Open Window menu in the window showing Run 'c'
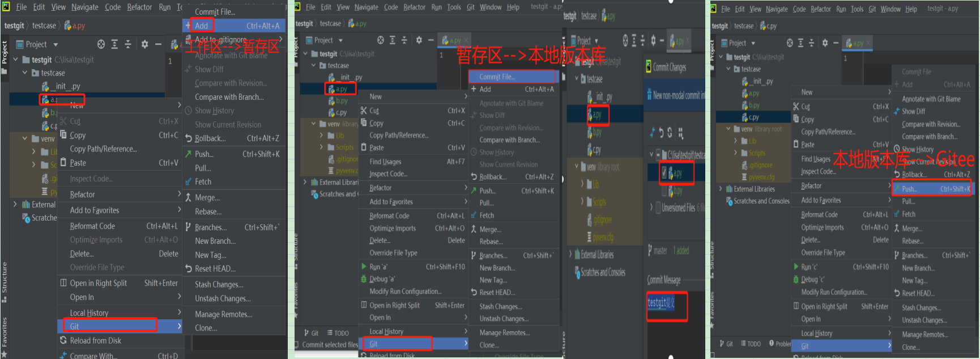 click(890, 9)
